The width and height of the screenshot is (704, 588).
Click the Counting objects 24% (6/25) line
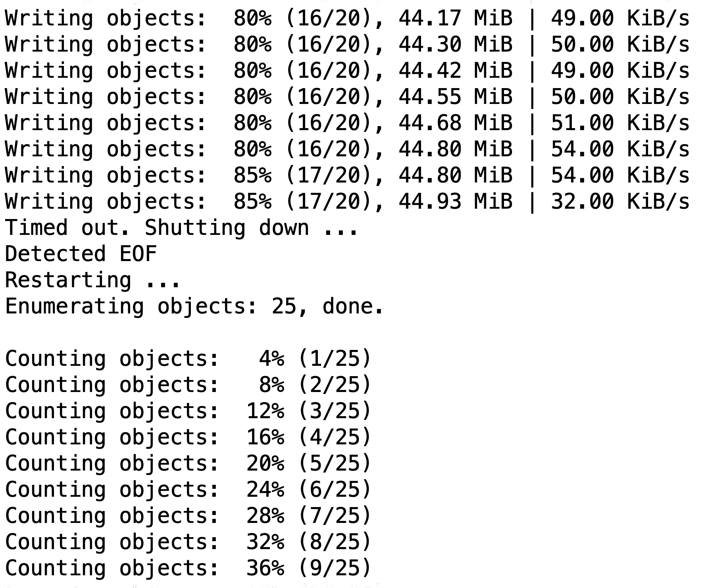(x=188, y=490)
